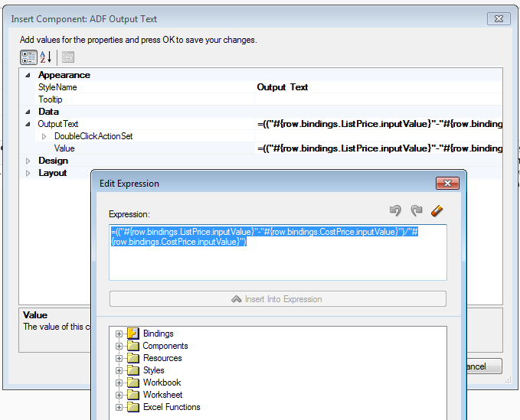Image resolution: width=520 pixels, height=420 pixels.
Task: Select the Worksheet folder icon
Action: tap(133, 395)
